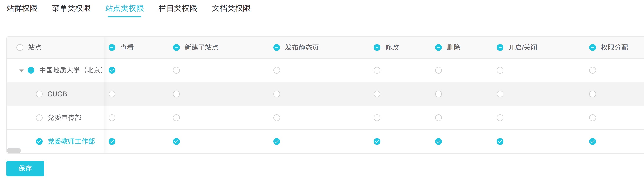The image size is (644, 187).
Task: Toggle the 查看 column header checkbox
Action: click(112, 47)
